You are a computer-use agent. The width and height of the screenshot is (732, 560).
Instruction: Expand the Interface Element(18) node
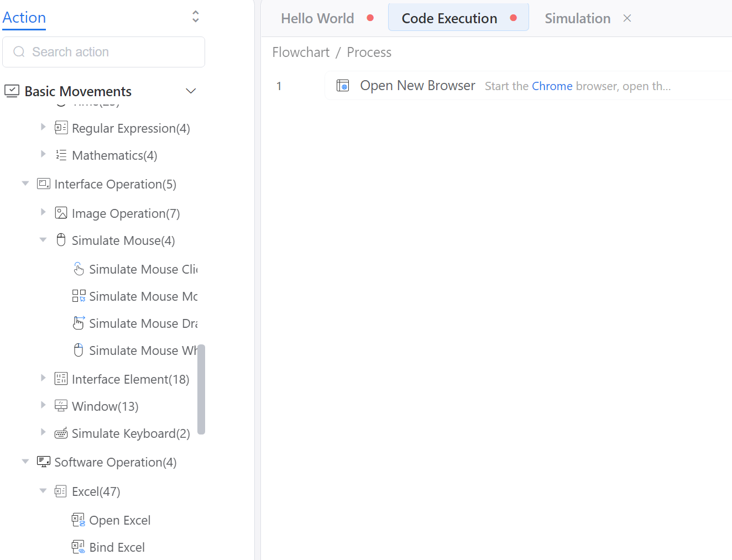43,378
